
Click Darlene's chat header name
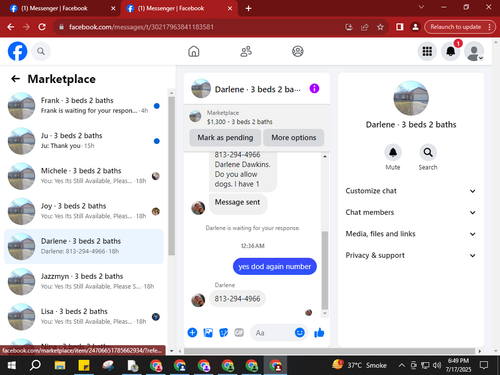(257, 89)
